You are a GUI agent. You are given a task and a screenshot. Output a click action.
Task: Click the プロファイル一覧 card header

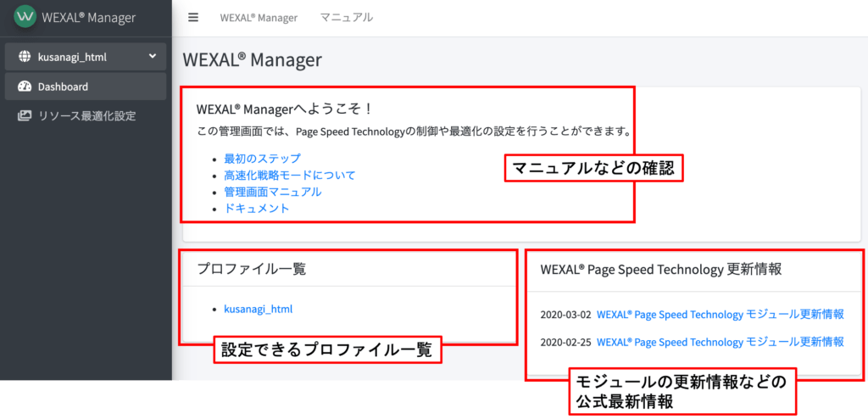[252, 270]
